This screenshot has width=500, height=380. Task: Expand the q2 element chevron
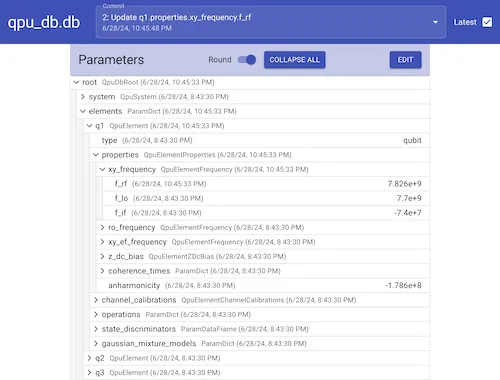(x=89, y=358)
